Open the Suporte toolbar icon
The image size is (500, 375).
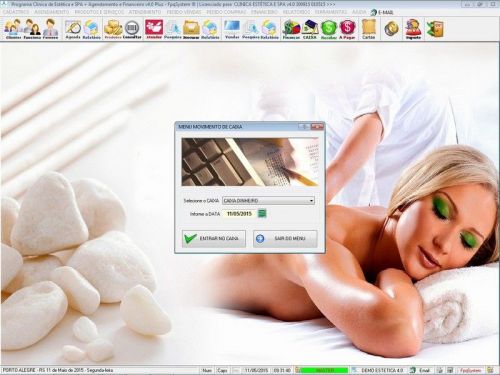coord(413,29)
